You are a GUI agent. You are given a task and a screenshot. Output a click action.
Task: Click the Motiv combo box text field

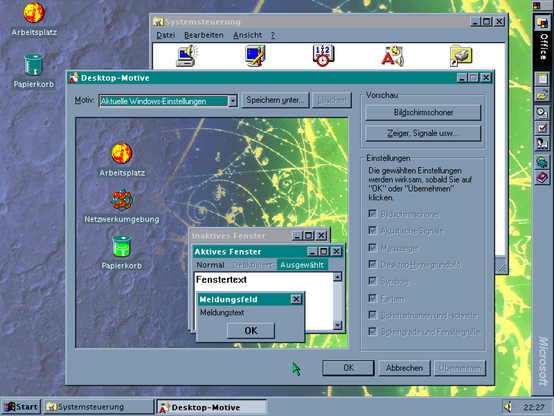click(x=164, y=101)
